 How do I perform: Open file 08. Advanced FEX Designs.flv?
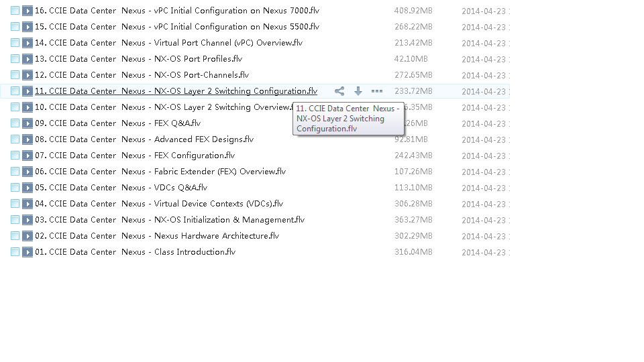coord(144,139)
